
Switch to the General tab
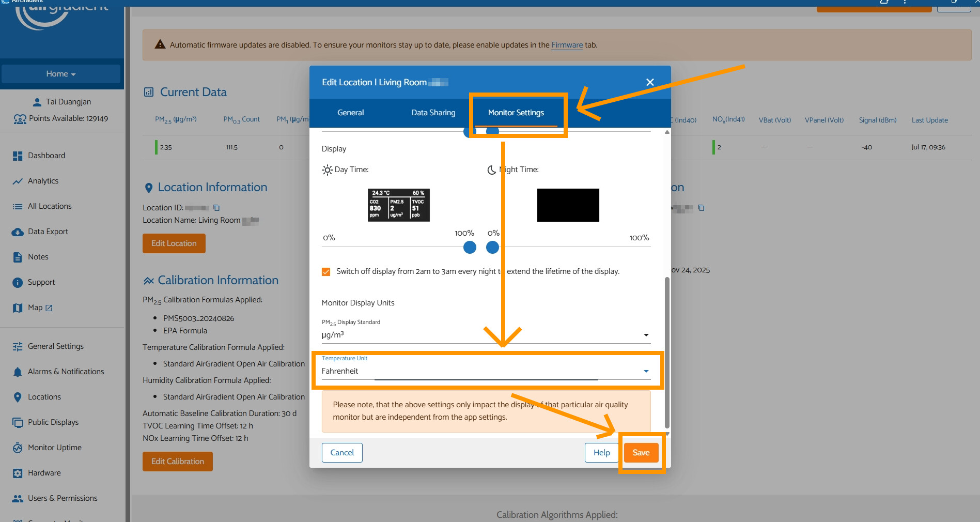(x=350, y=113)
